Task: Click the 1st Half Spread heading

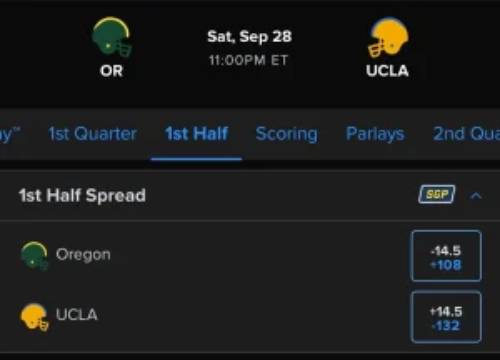Action: (x=82, y=195)
